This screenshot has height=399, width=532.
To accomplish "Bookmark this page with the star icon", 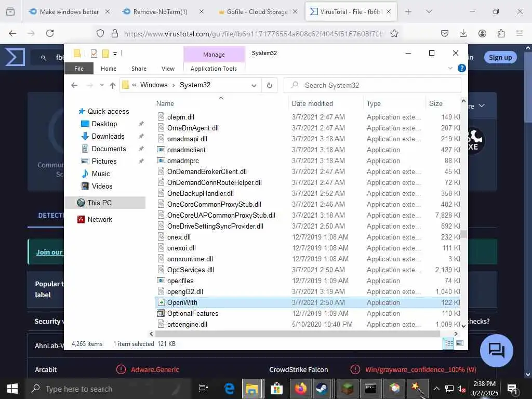I will [x=394, y=33].
